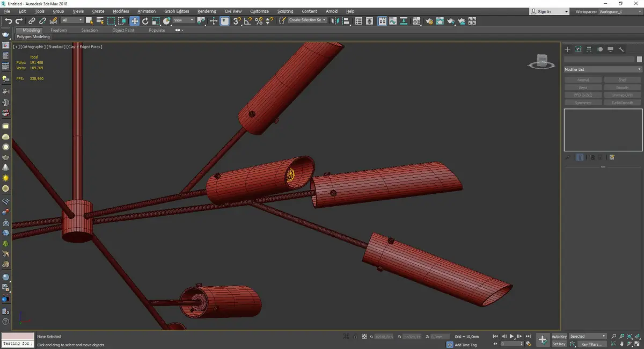Open the Create Selection Set dropdown
This screenshot has height=349, width=644.
[308, 20]
